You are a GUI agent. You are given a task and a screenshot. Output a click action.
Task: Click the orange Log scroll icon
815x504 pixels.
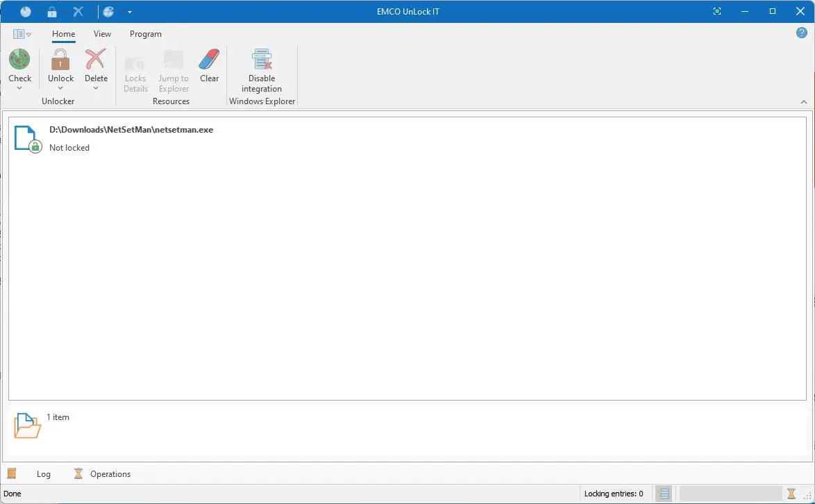pos(11,473)
